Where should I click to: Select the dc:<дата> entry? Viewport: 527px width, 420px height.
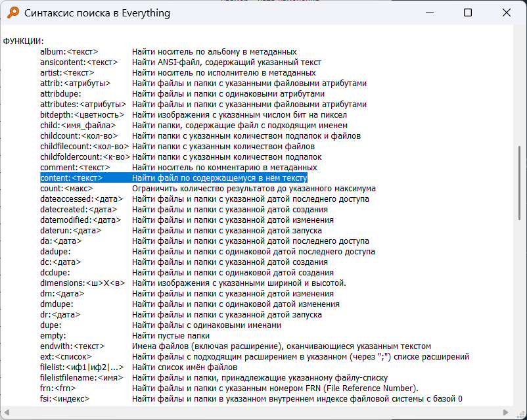click(60, 262)
